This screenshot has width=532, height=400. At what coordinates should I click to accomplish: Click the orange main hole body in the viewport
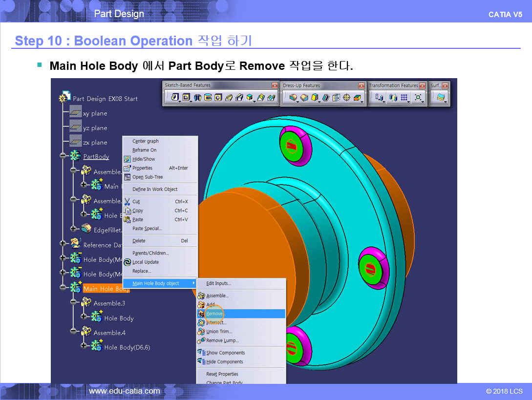(x=230, y=254)
